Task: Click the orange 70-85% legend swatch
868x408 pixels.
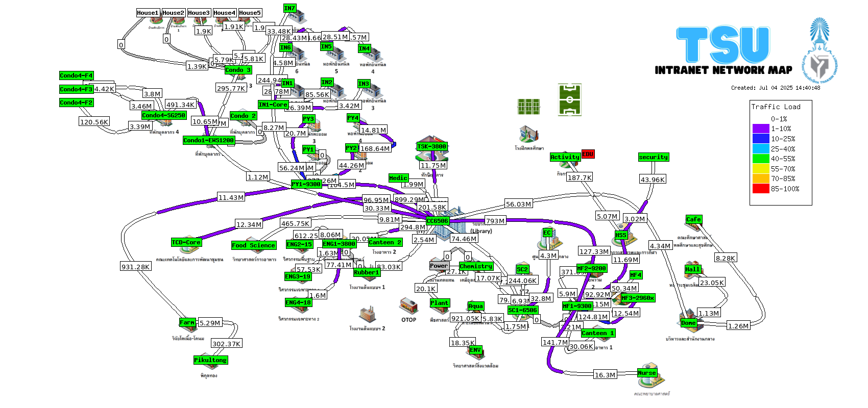Action: click(x=761, y=178)
